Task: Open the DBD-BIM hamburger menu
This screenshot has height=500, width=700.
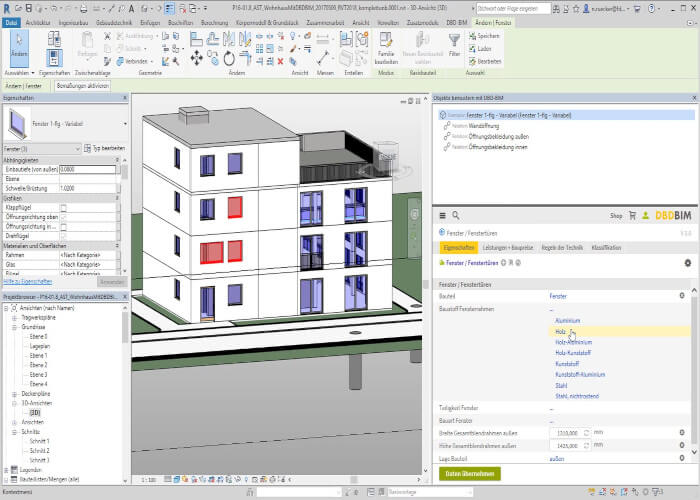Action: click(x=442, y=216)
